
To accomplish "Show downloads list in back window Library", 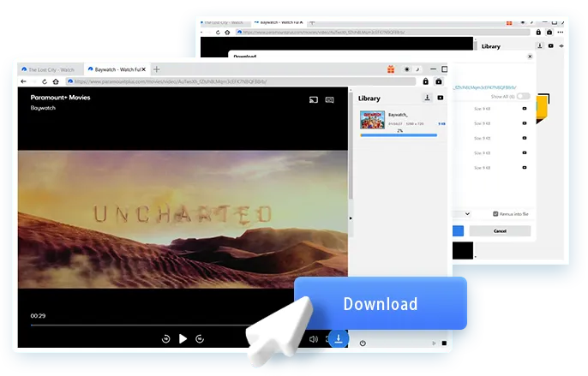I will pyautogui.click(x=540, y=45).
